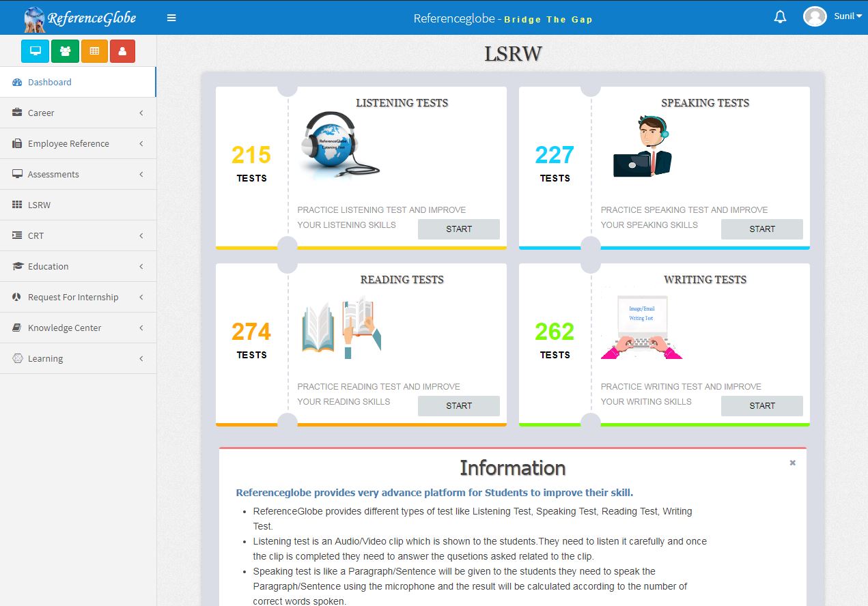Click the headset agent speaking image

point(643,146)
